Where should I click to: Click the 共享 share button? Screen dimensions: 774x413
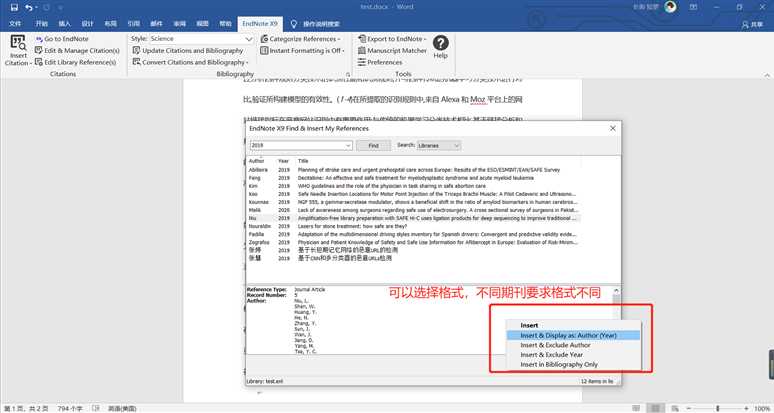click(x=753, y=24)
